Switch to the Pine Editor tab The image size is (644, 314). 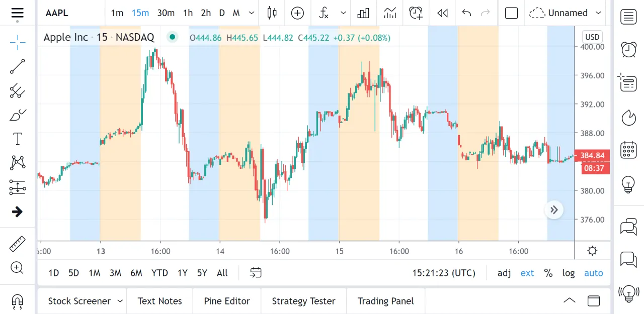tap(227, 301)
